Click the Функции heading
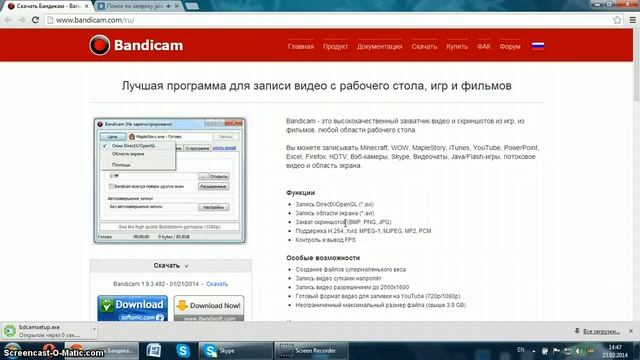The height and width of the screenshot is (360, 640). pyautogui.click(x=300, y=193)
